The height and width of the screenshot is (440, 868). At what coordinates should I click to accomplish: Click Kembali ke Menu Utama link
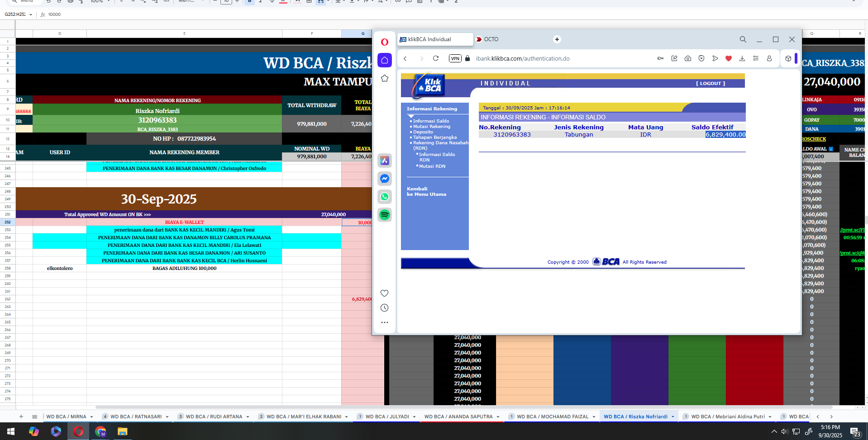(x=426, y=191)
